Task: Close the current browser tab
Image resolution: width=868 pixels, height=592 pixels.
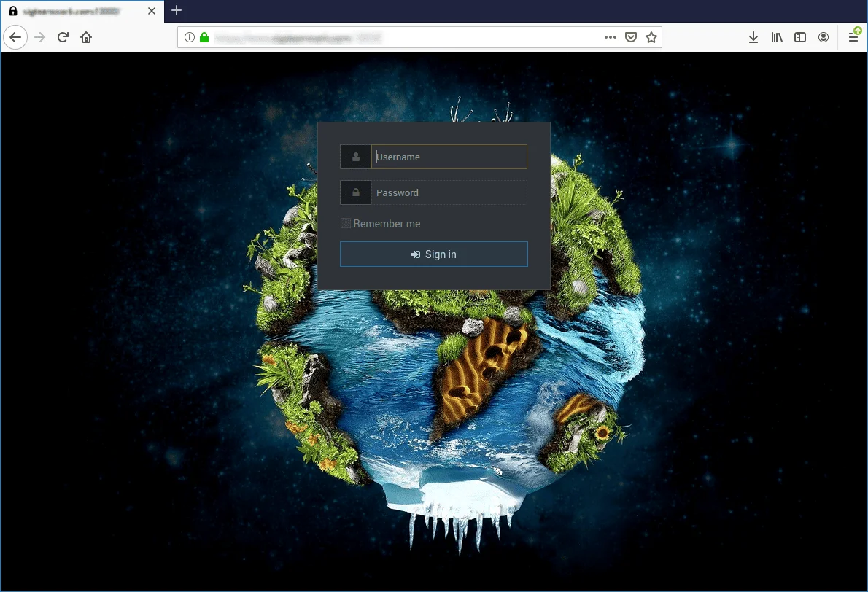Action: click(152, 11)
